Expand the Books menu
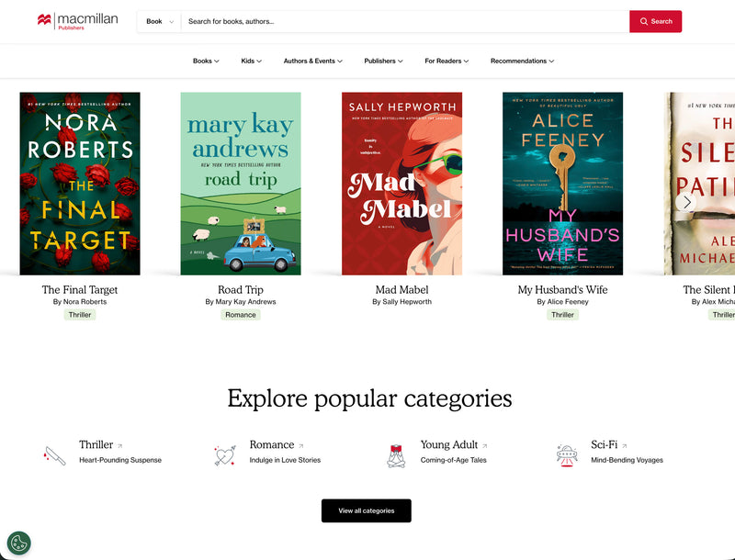The height and width of the screenshot is (560, 735). [x=206, y=61]
